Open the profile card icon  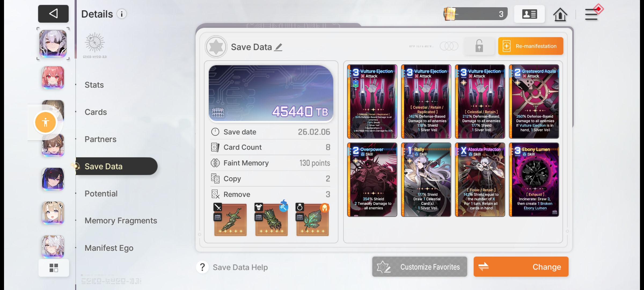pos(529,14)
